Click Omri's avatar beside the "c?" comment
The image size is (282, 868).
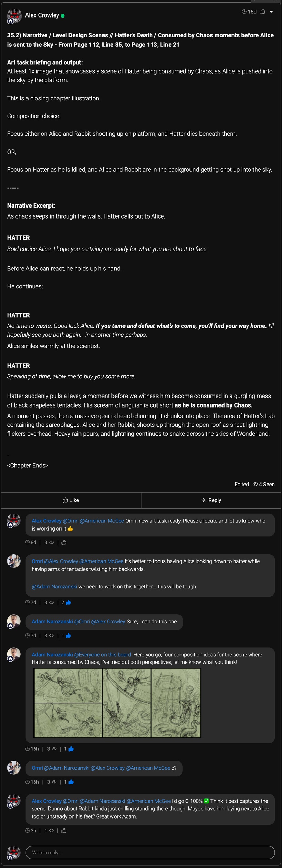14,767
